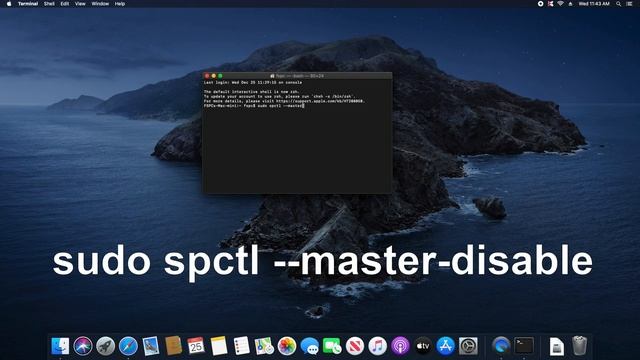Open Calendar icon showing 25
This screenshot has height=360, width=640.
point(196,346)
